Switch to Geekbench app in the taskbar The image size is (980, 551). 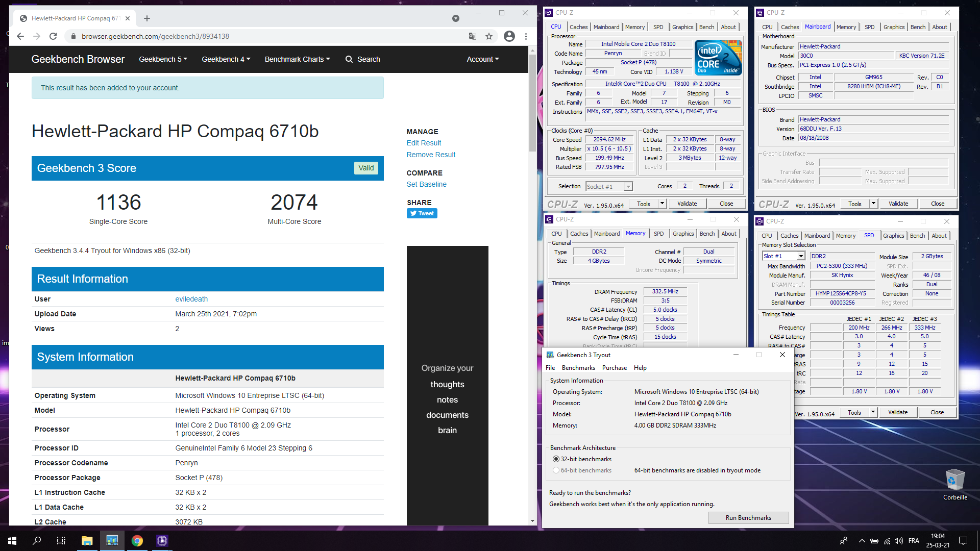click(112, 541)
